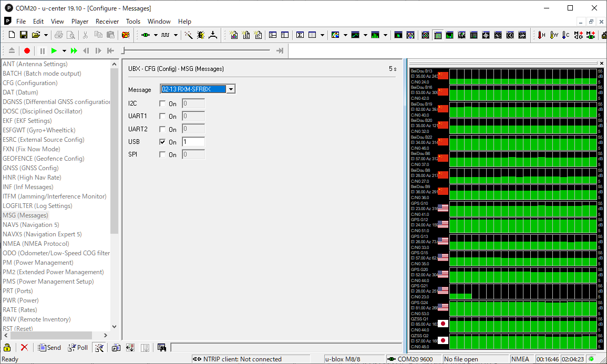Click the green connector (connect port) icon
This screenshot has height=364, width=607.
tap(146, 35)
